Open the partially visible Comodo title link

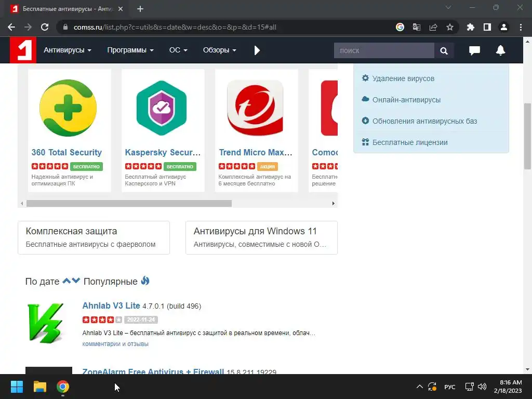click(x=325, y=152)
